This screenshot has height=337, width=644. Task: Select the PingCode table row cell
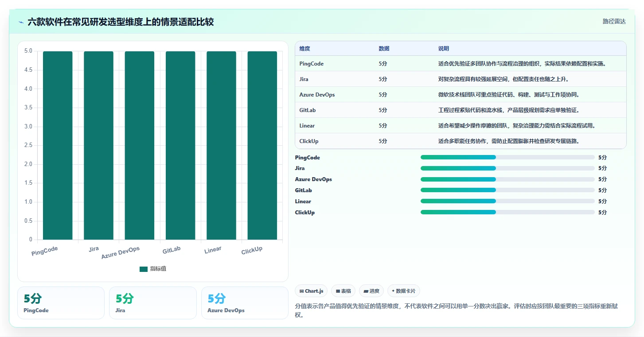(312, 64)
